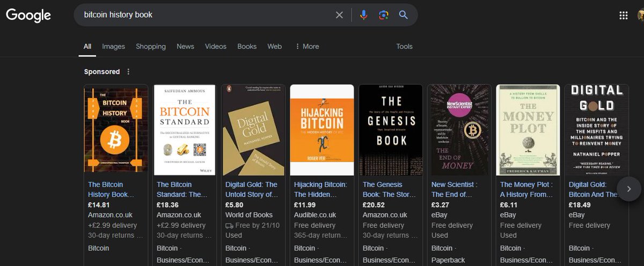Viewport: 644px width, 266px height.
Task: Show next sponsored products with arrow
Action: (x=629, y=189)
